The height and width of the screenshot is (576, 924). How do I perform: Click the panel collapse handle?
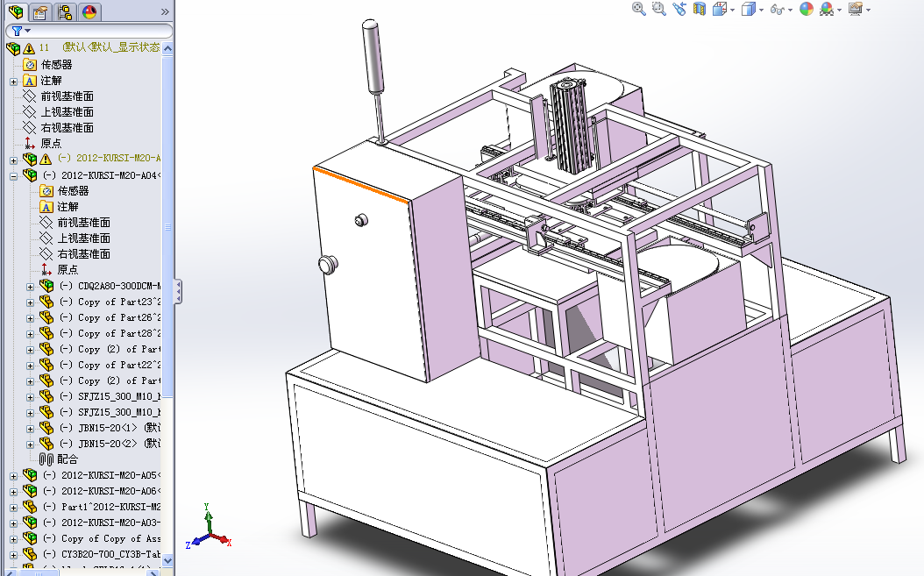[178, 292]
